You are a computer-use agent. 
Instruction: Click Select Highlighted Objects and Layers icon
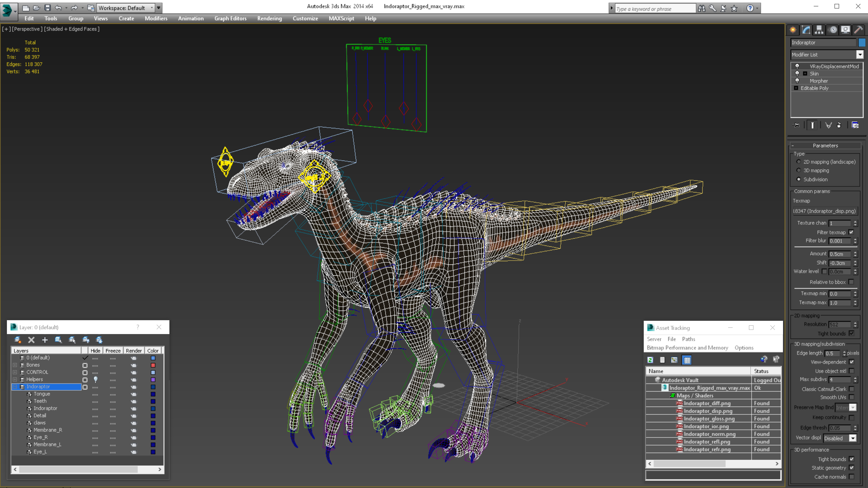58,340
